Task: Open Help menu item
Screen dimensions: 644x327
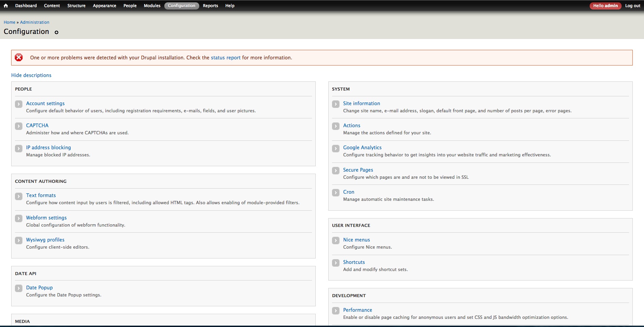Action: tap(230, 5)
